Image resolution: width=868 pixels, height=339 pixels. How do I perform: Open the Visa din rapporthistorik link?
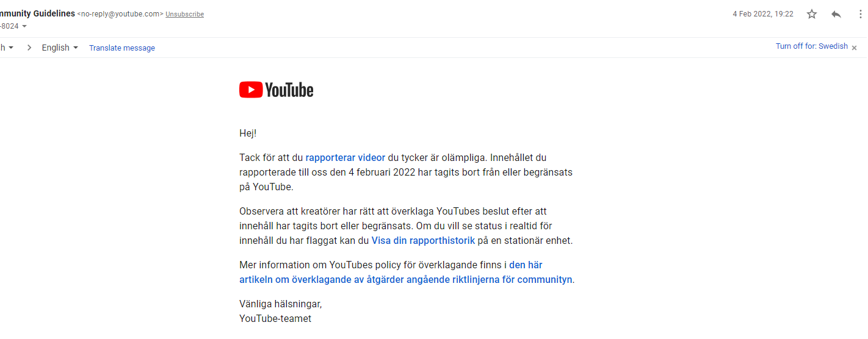click(x=423, y=240)
